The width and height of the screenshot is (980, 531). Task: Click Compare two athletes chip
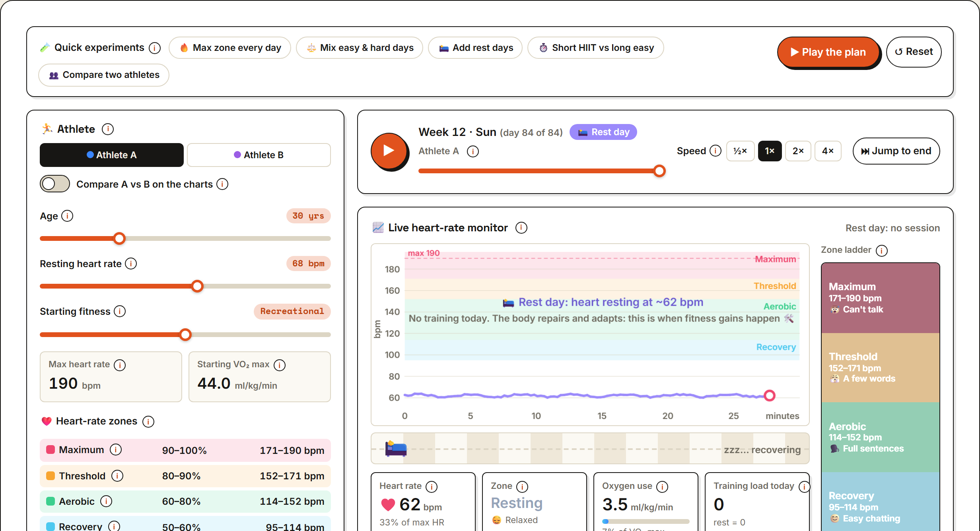tap(104, 75)
